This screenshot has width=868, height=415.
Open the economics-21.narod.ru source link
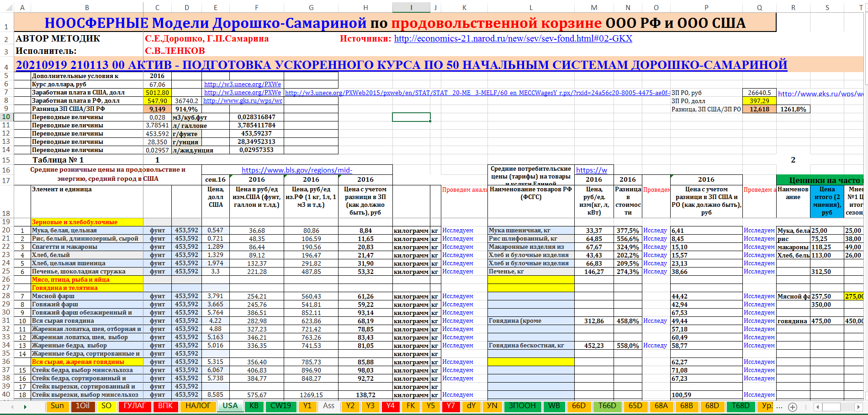pos(513,39)
